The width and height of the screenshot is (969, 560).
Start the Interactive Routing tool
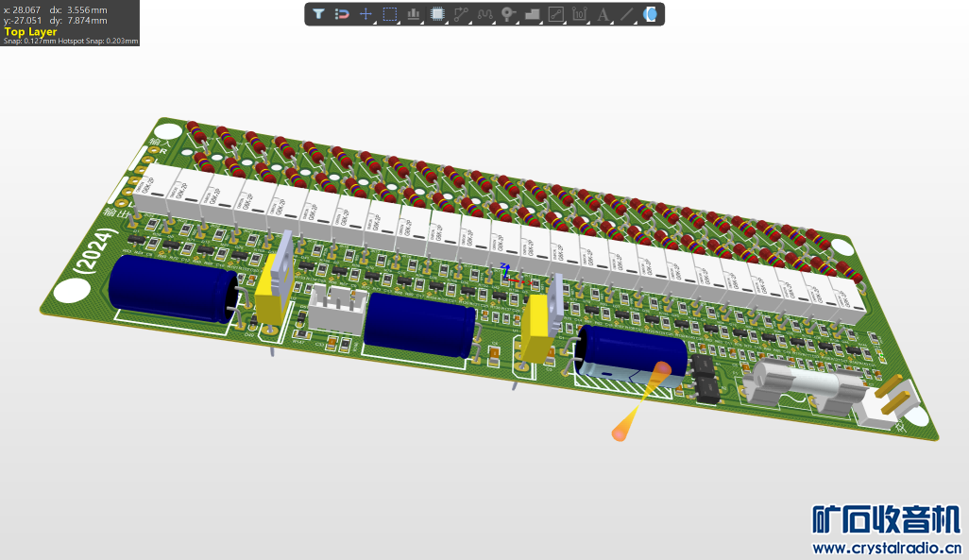pyautogui.click(x=461, y=14)
